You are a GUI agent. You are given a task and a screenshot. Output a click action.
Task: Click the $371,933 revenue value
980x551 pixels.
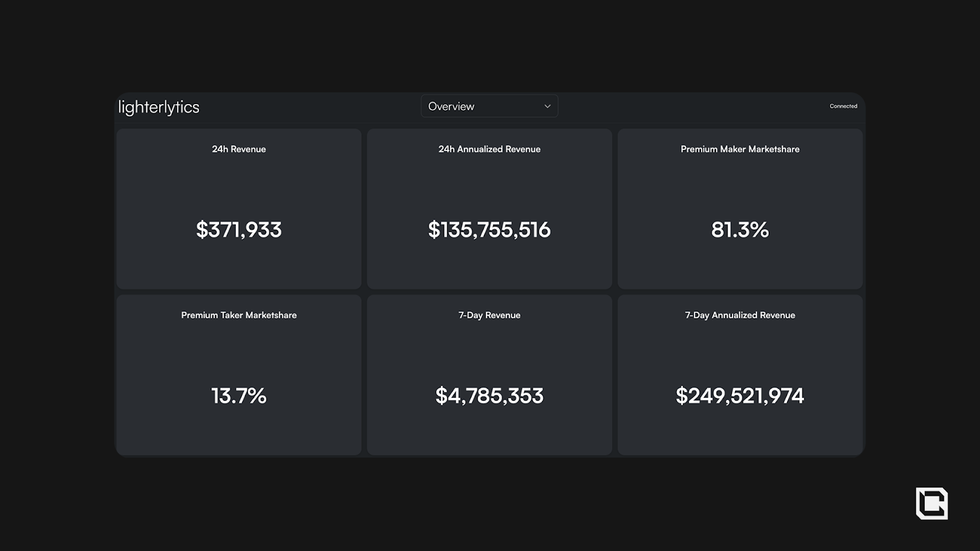click(239, 230)
